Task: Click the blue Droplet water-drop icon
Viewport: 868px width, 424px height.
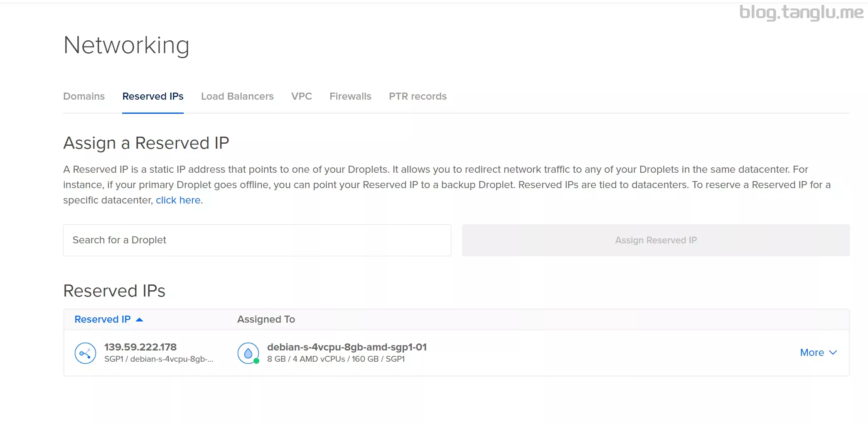Action: coord(248,352)
